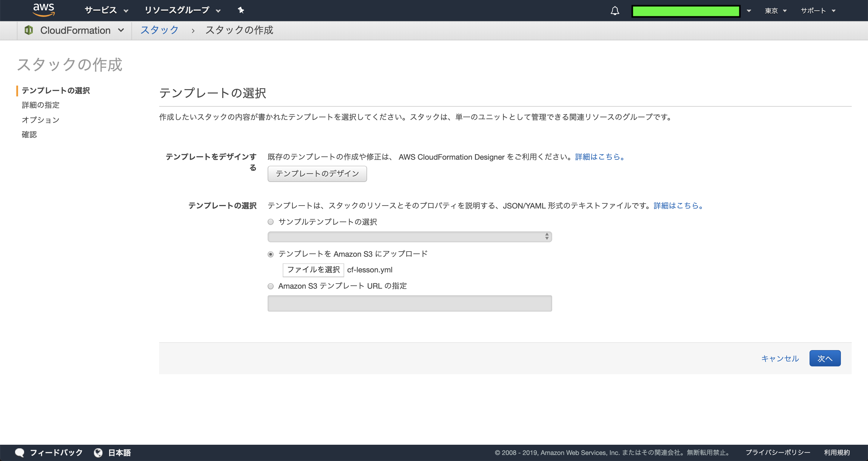Click the sample template combo box

tap(409, 237)
